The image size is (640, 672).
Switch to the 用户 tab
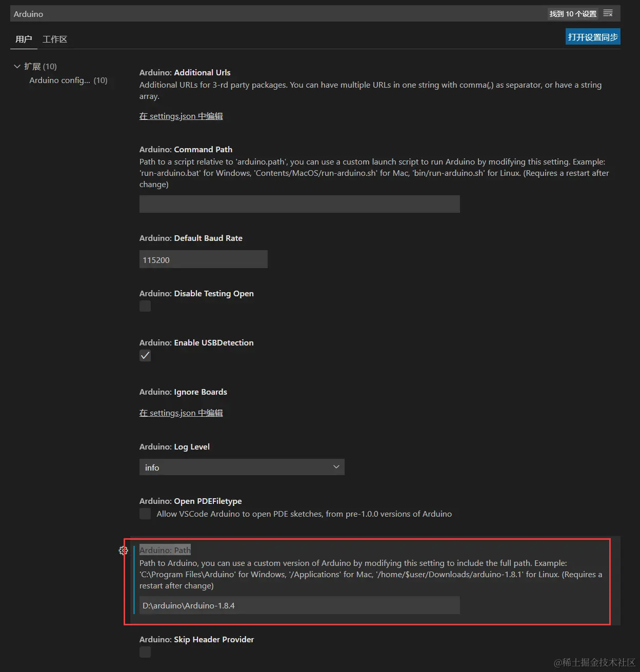pyautogui.click(x=24, y=39)
